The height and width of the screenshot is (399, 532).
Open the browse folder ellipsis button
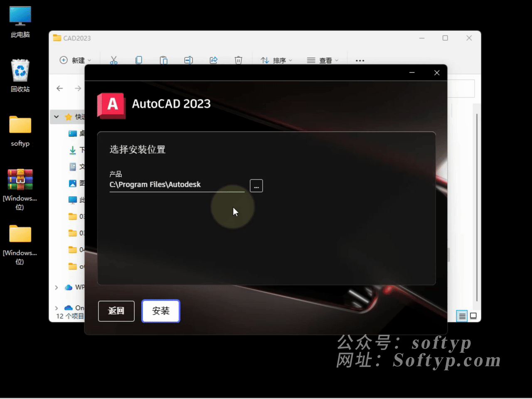(x=256, y=186)
